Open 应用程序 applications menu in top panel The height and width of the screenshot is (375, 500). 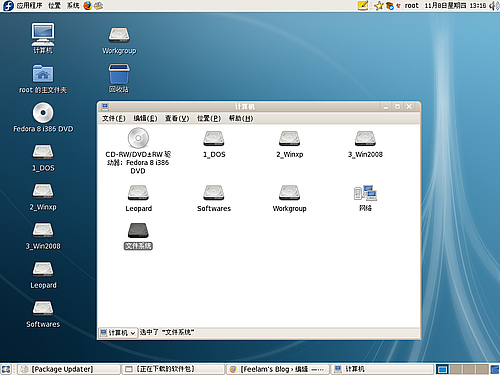29,5
